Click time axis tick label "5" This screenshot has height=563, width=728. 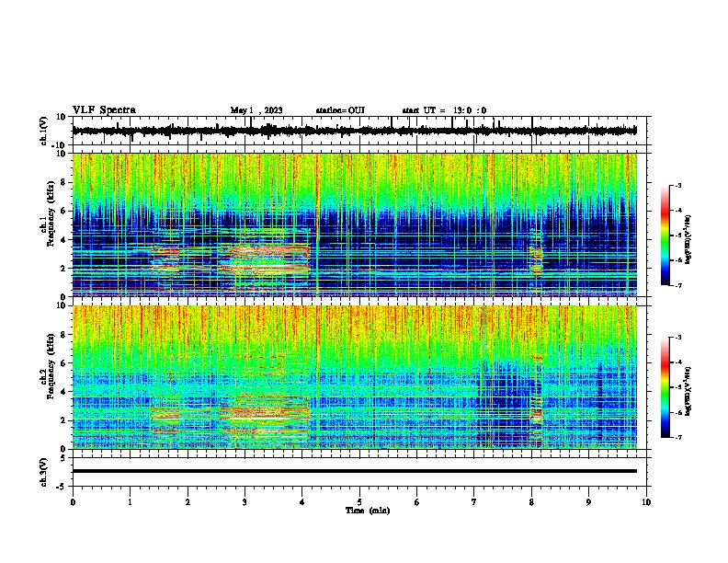(359, 501)
